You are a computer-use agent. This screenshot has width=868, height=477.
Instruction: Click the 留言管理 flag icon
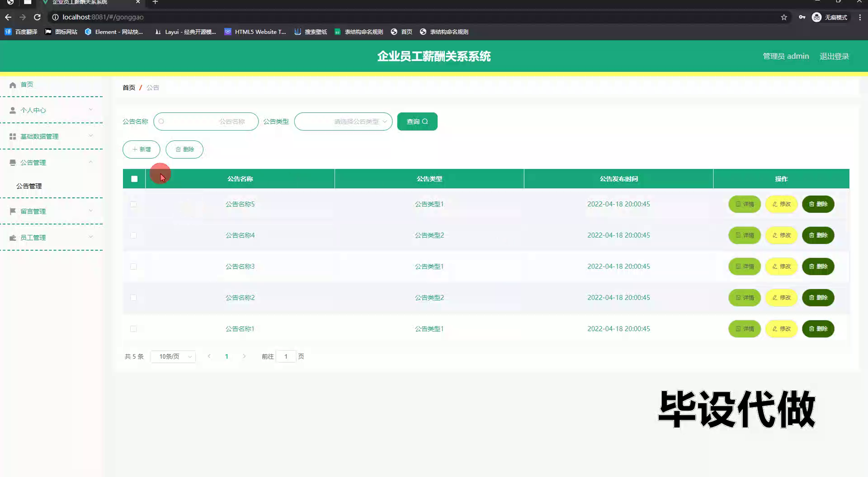pyautogui.click(x=13, y=211)
